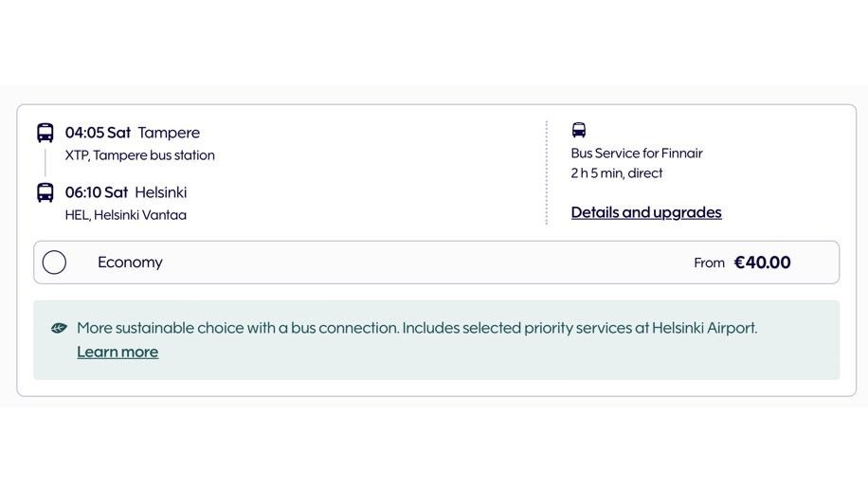Click the 06:10 Sat arrival time
This screenshot has height=489, width=868.
[96, 192]
